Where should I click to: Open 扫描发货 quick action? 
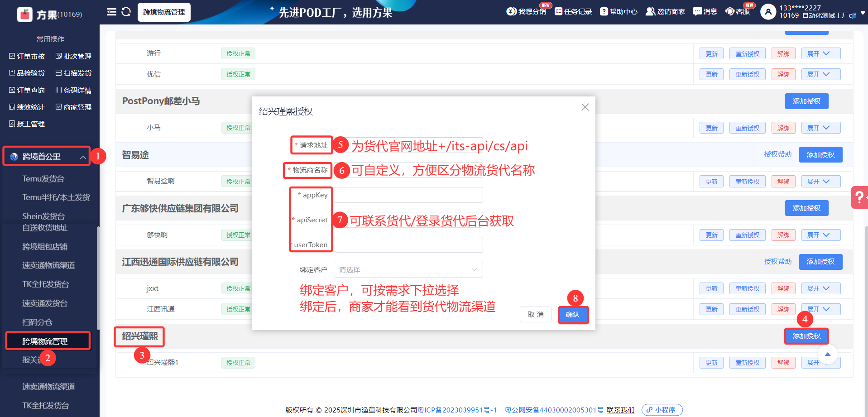pyautogui.click(x=73, y=73)
